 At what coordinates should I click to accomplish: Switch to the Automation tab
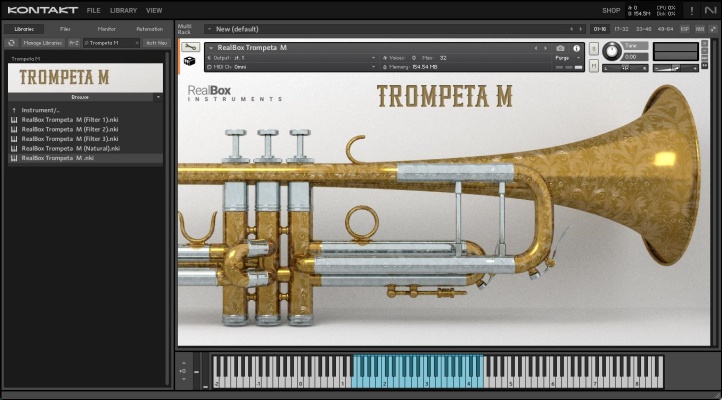[x=149, y=29]
